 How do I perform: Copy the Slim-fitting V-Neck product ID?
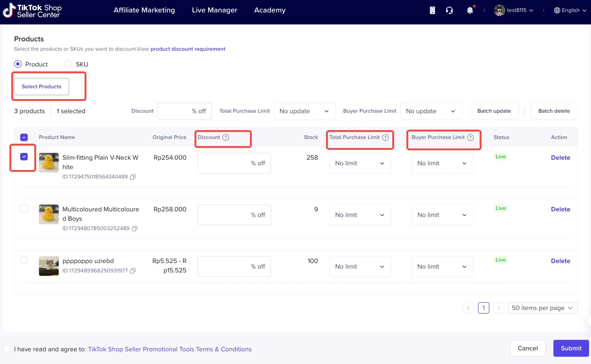133,177
